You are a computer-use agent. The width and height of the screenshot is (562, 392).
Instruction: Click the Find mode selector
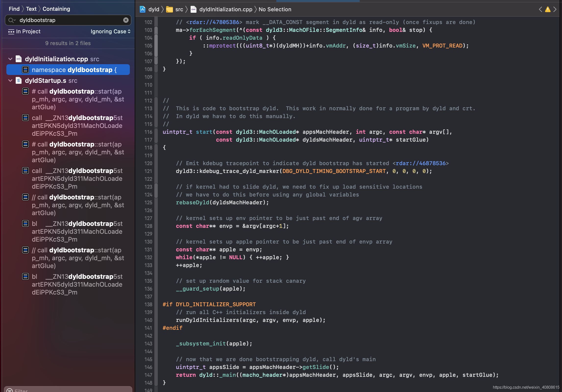(x=14, y=9)
